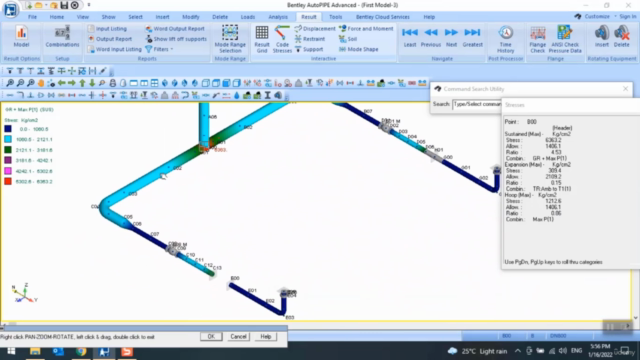640x360 pixels.
Task: Open Bentley Cloud Services tab
Action: pos(382,17)
